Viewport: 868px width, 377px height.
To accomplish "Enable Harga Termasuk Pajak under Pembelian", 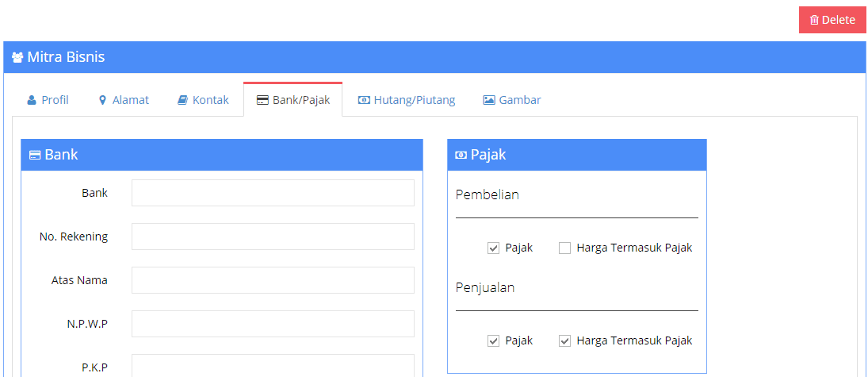I will (x=564, y=248).
